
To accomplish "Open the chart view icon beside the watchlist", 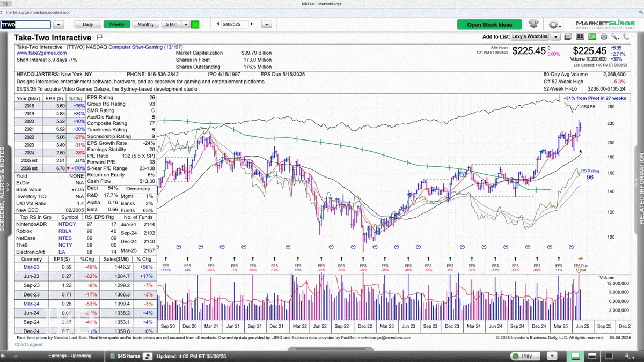I will (568, 36).
